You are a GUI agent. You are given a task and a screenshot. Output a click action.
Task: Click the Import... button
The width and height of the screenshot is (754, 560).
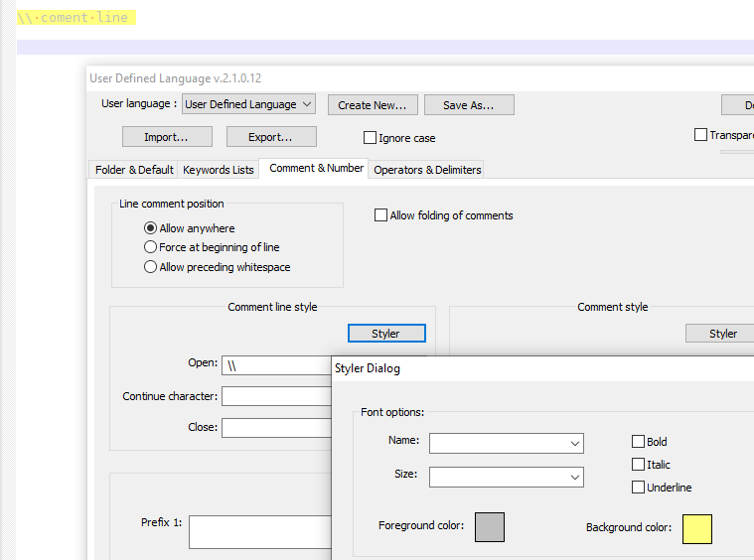[x=167, y=137]
